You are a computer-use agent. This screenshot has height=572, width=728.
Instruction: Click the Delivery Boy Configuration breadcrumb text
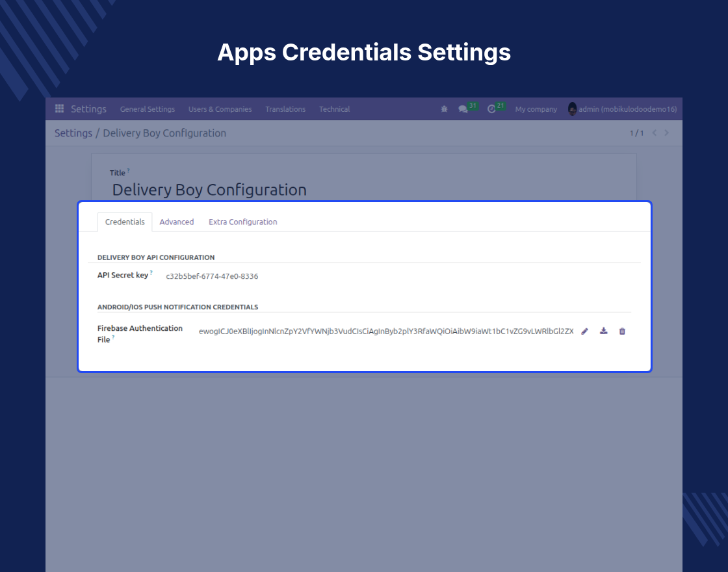[164, 133]
